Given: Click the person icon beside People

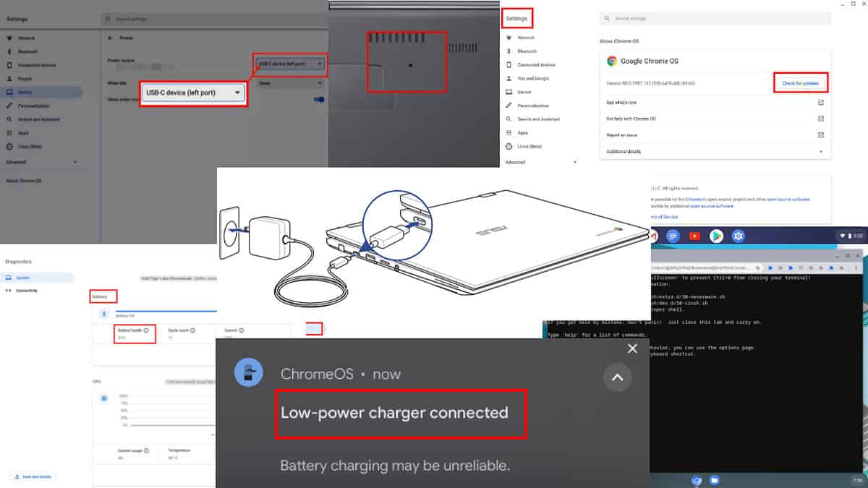Looking at the screenshot, I should (x=9, y=79).
